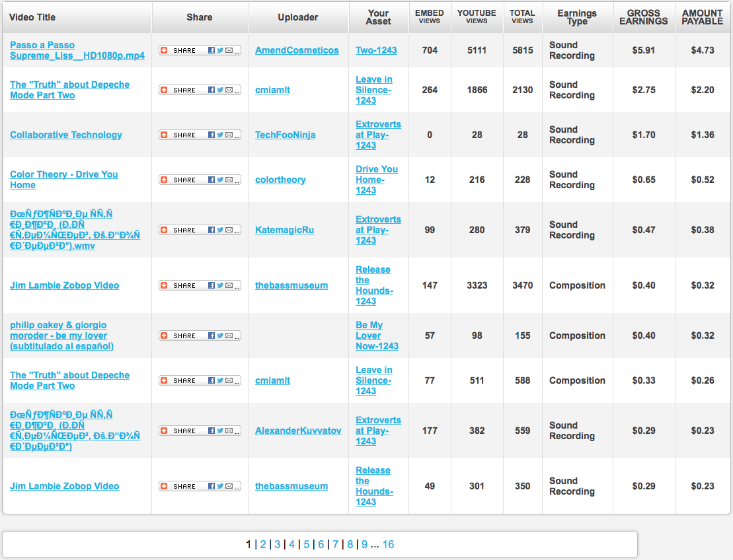This screenshot has width=733, height=560.
Task: Open the colortheory uploader link
Action: tap(280, 180)
